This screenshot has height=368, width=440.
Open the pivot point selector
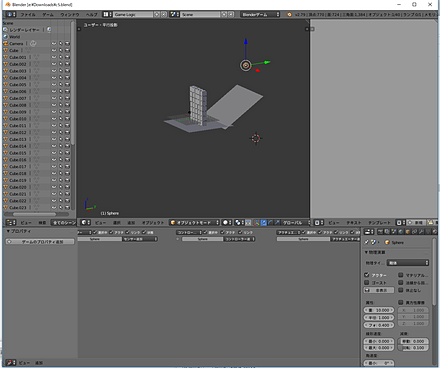[239, 222]
